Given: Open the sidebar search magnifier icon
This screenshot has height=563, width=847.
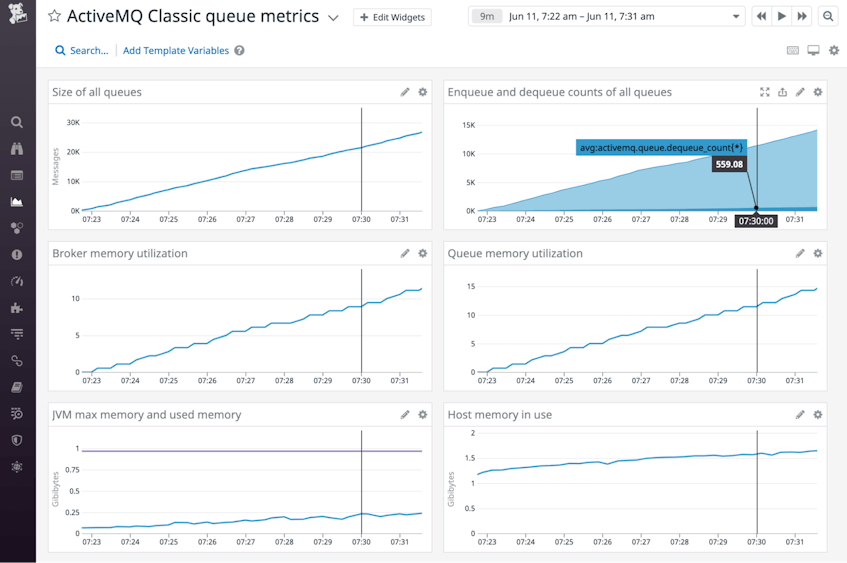Looking at the screenshot, I should point(17,122).
